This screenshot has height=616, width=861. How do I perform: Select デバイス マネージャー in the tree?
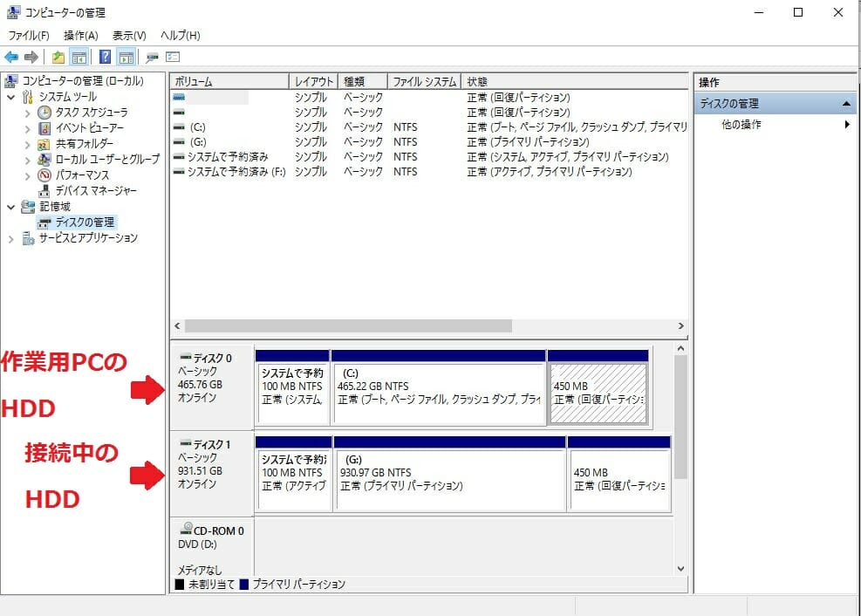82,191
